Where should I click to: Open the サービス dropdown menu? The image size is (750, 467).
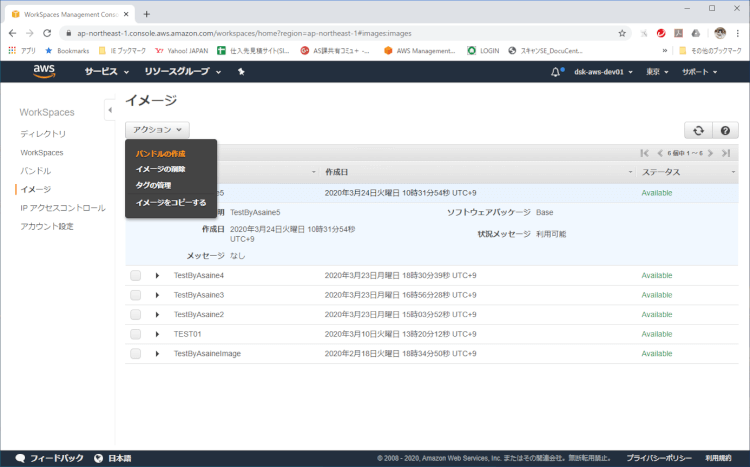pyautogui.click(x=107, y=72)
